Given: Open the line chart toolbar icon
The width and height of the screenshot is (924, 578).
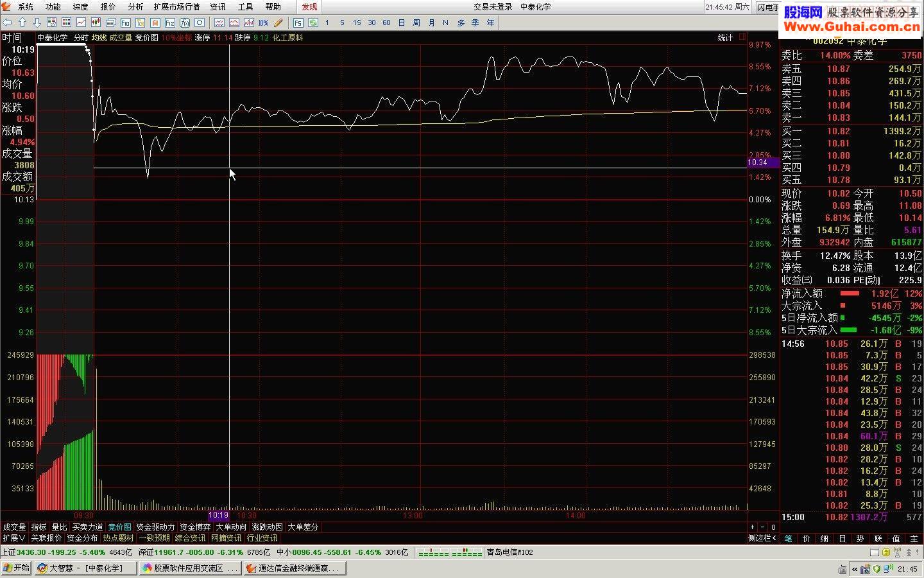Looking at the screenshot, I should tap(81, 22).
